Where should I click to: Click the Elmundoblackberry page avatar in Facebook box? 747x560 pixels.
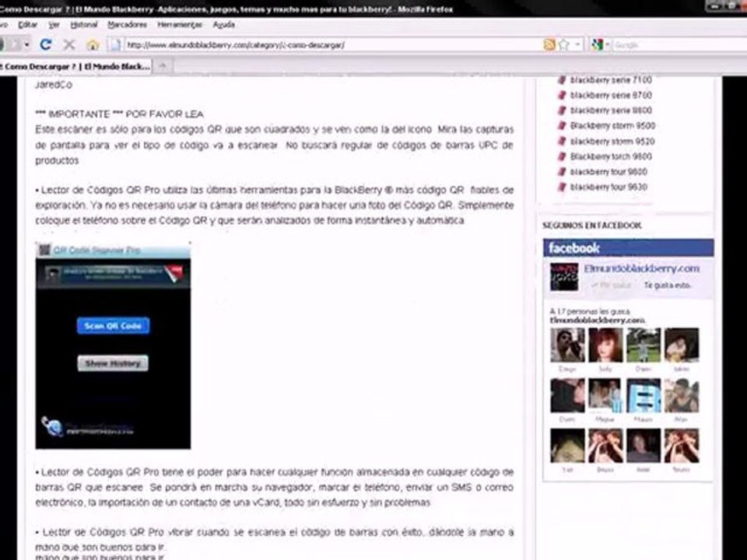point(564,277)
